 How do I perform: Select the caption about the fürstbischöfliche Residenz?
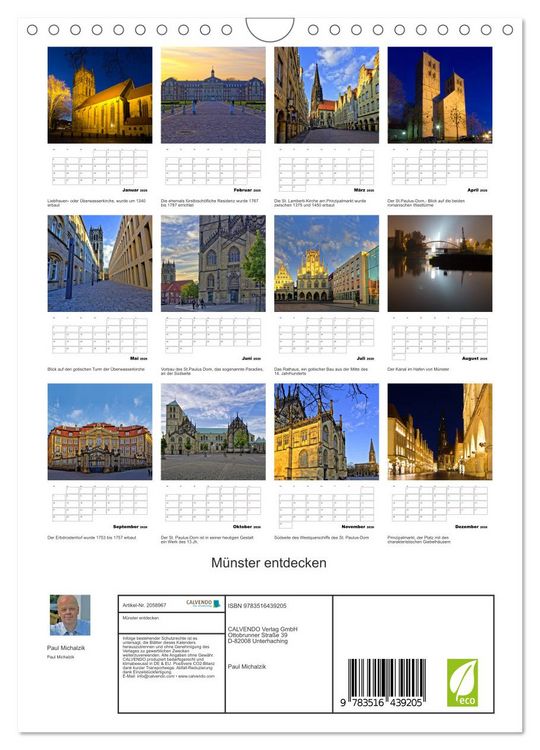pos(209,203)
